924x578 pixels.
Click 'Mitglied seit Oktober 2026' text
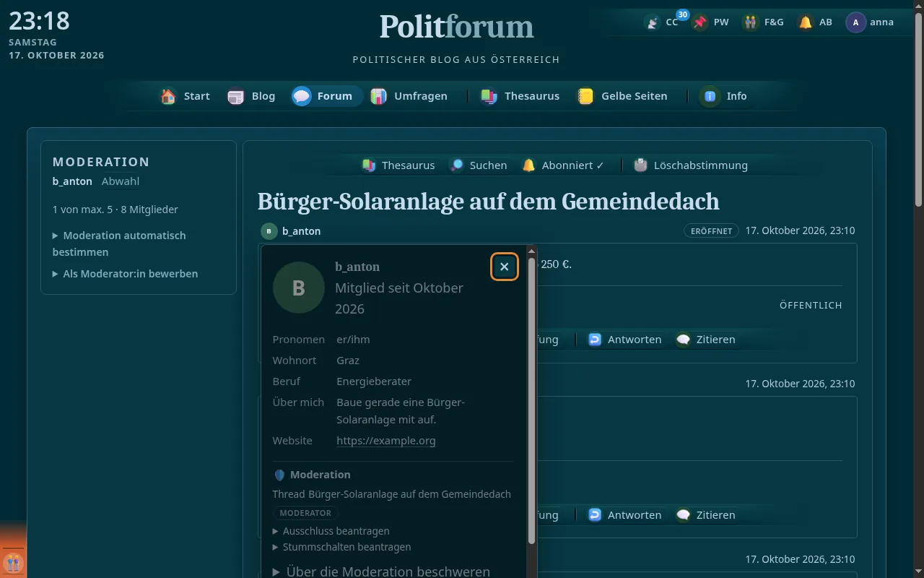coord(399,298)
